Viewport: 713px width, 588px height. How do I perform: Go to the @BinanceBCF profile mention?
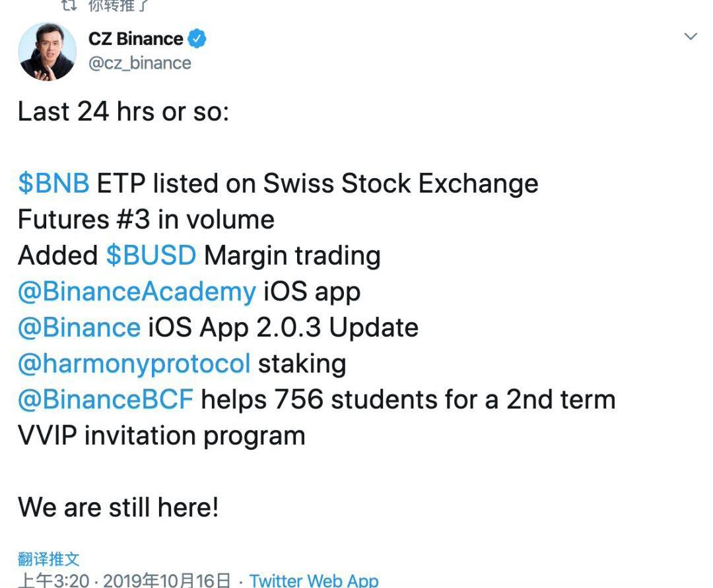pos(106,399)
